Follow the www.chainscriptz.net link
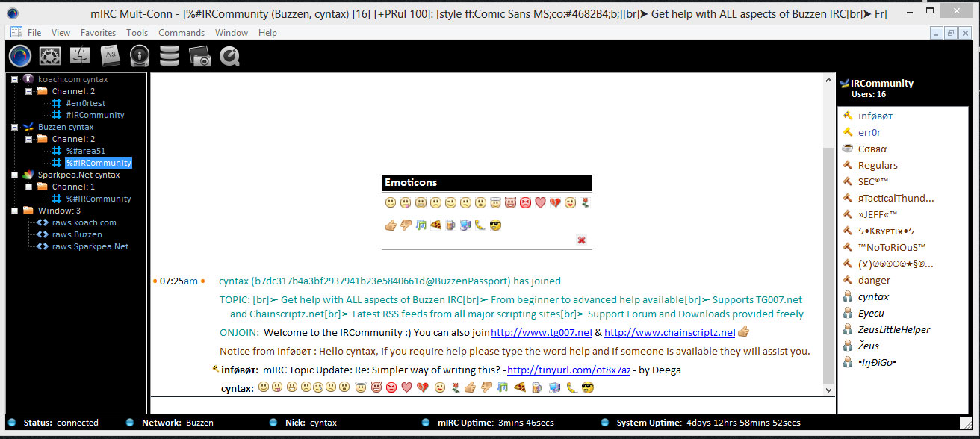This screenshot has height=439, width=980. click(670, 333)
